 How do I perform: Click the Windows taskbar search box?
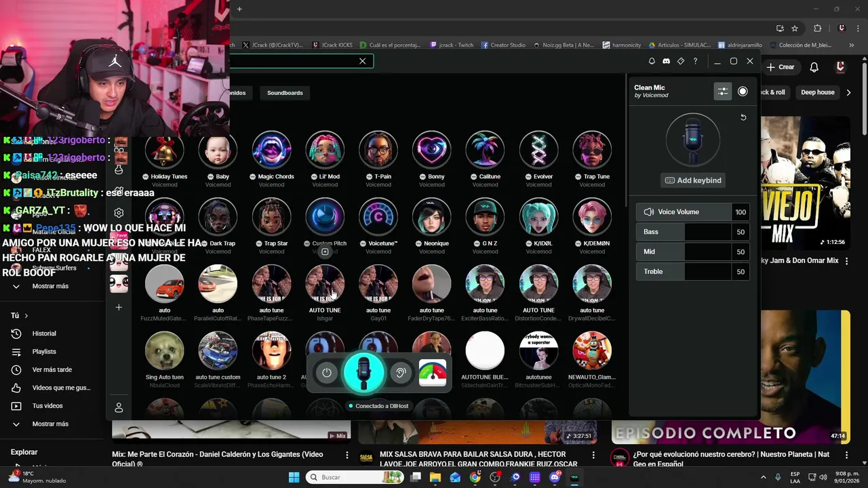click(354, 477)
